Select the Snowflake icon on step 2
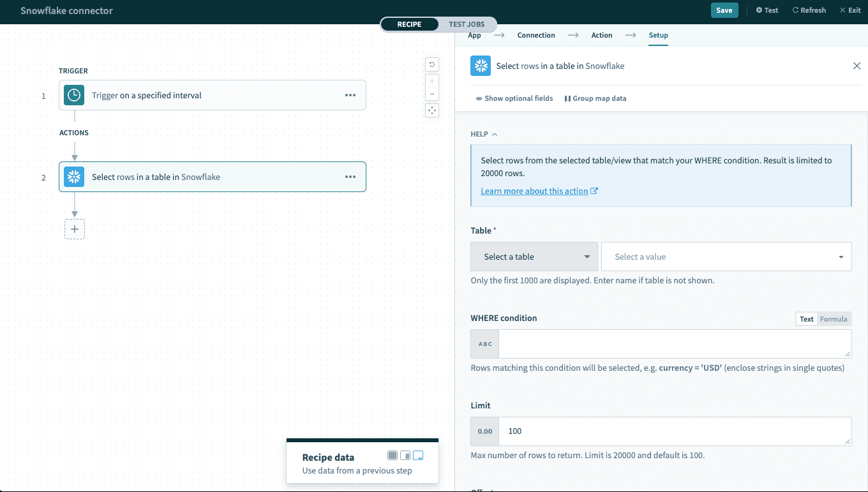Screen dimensions: 868x492 (x=74, y=177)
